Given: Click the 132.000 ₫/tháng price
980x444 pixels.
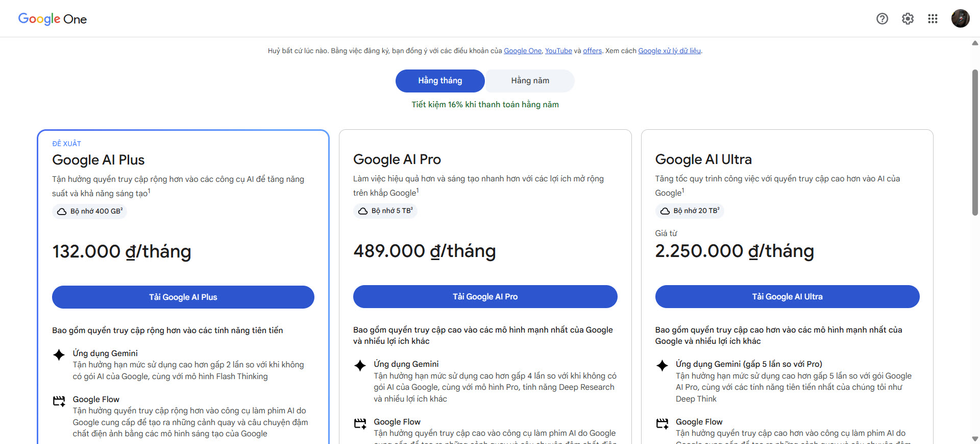Looking at the screenshot, I should [122, 251].
